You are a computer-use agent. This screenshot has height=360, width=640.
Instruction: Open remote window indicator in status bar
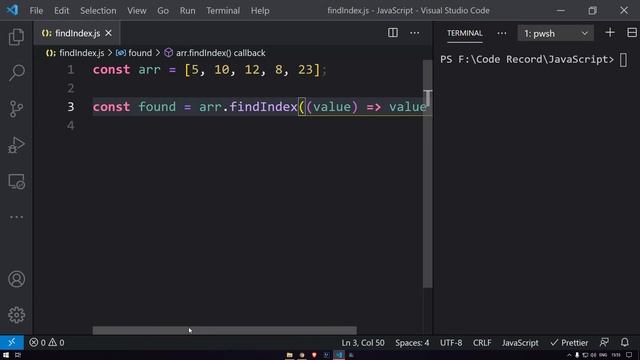(x=11, y=342)
